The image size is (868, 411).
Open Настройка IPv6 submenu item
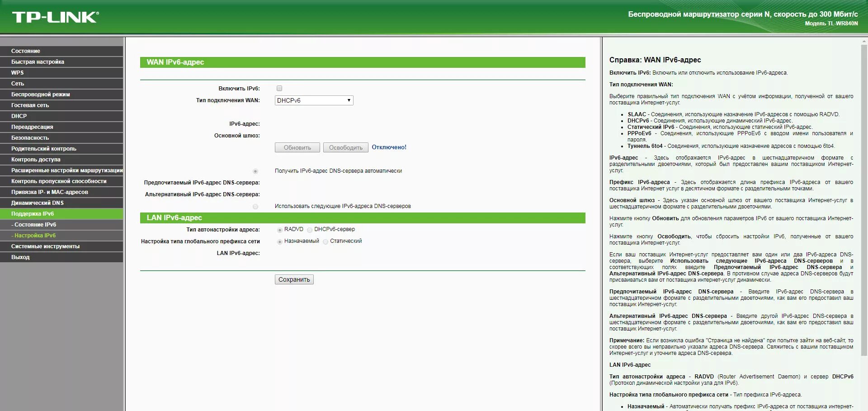tap(61, 236)
